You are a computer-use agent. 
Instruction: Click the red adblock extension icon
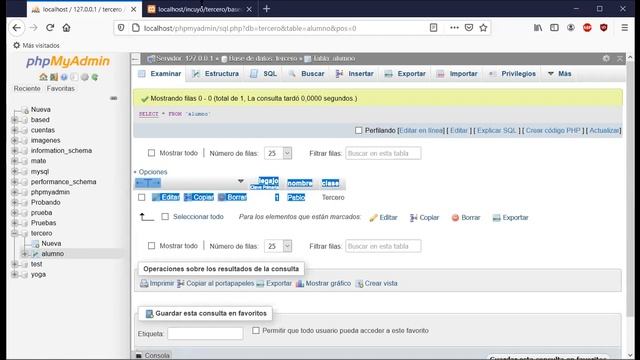point(587,28)
